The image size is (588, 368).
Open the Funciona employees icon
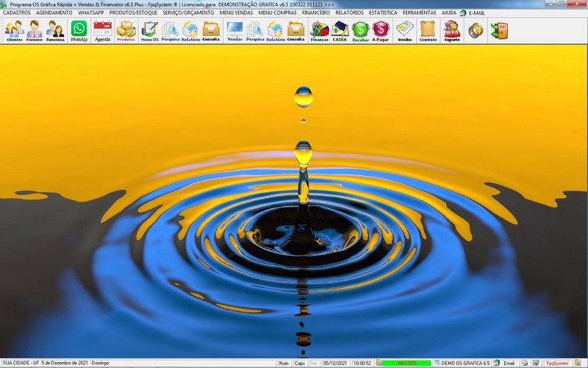[x=55, y=31]
